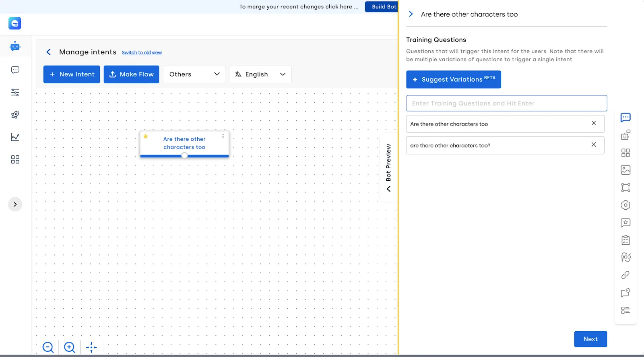Open the English language dropdown
This screenshot has height=357, width=644.
260,74
